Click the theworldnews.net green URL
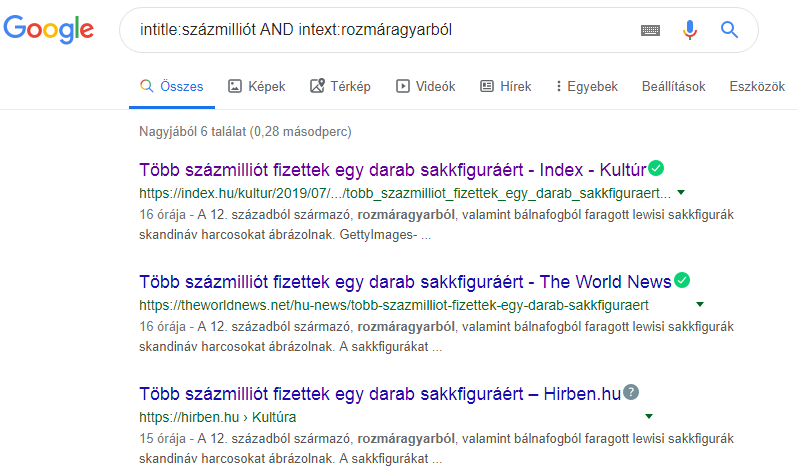The image size is (797, 476). click(394, 305)
